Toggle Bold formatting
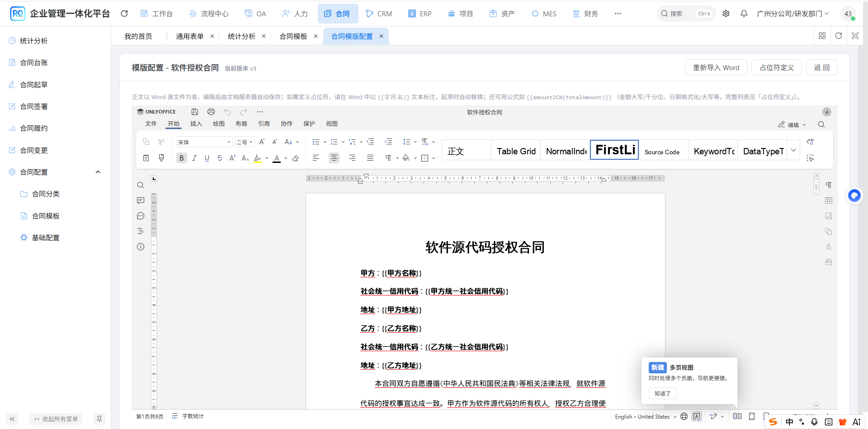The height and width of the screenshot is (429, 868). pyautogui.click(x=182, y=158)
